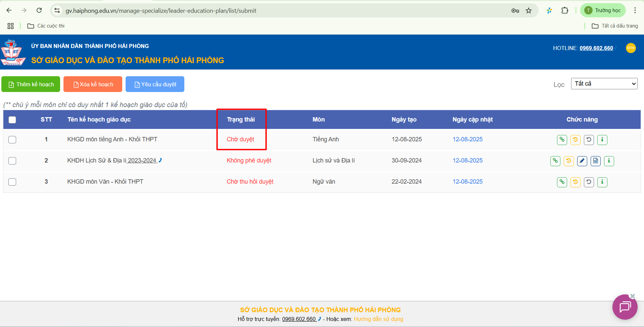Viewport: 644px width, 327px height.
Task: Open the 'Các cuộc thi' bookmarks folder
Action: tap(46, 26)
